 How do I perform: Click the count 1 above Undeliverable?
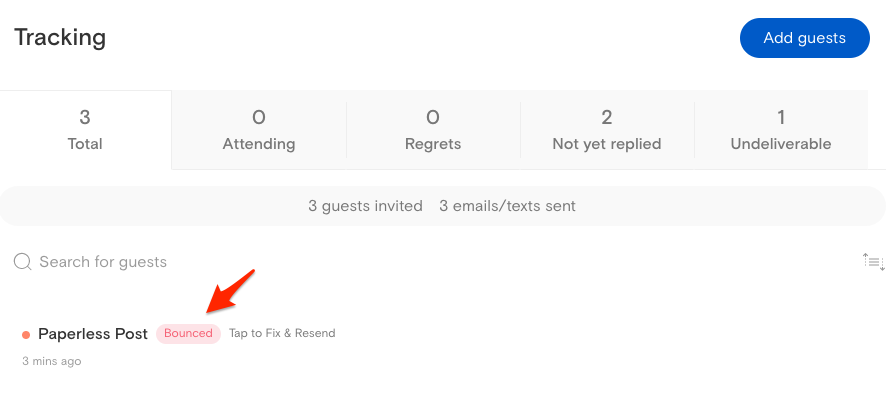[781, 118]
